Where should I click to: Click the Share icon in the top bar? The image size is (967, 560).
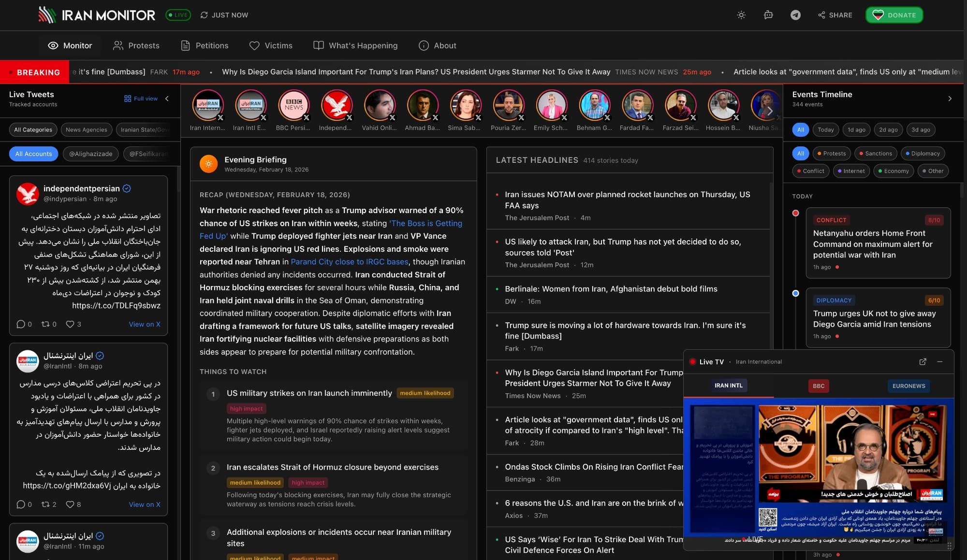pyautogui.click(x=822, y=15)
